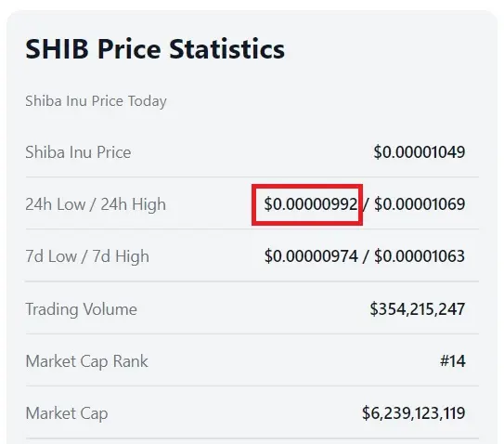Click the Shiba Inu Price label
The height and width of the screenshot is (444, 504).
pos(78,152)
